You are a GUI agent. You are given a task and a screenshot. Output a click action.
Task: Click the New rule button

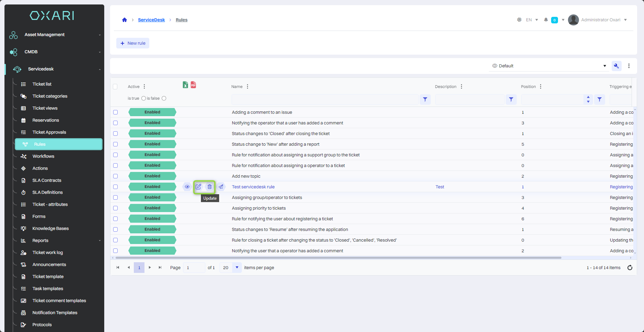(133, 43)
